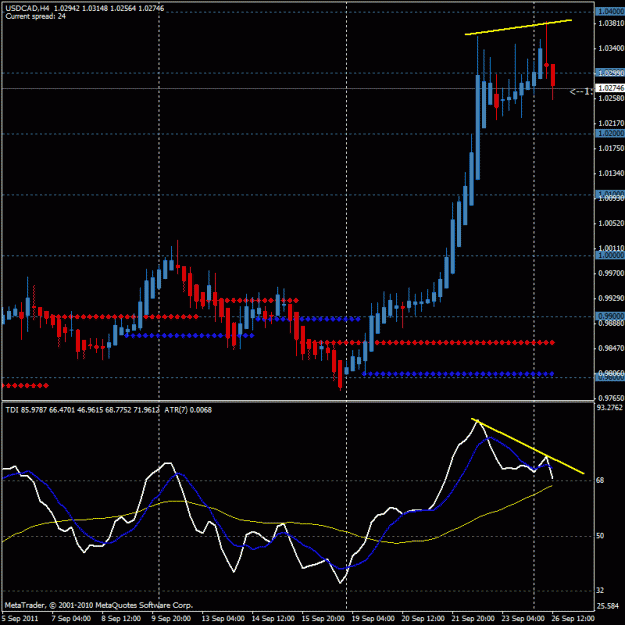Image resolution: width=625 pixels, height=625 pixels.
Task: Click the '21 Sep 20:00' time axis label
Action: tap(473, 619)
